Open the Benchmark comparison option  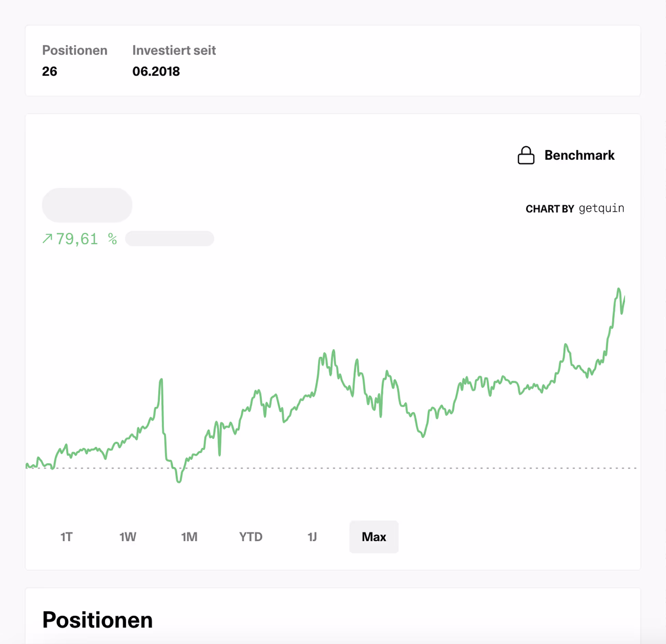tap(566, 155)
